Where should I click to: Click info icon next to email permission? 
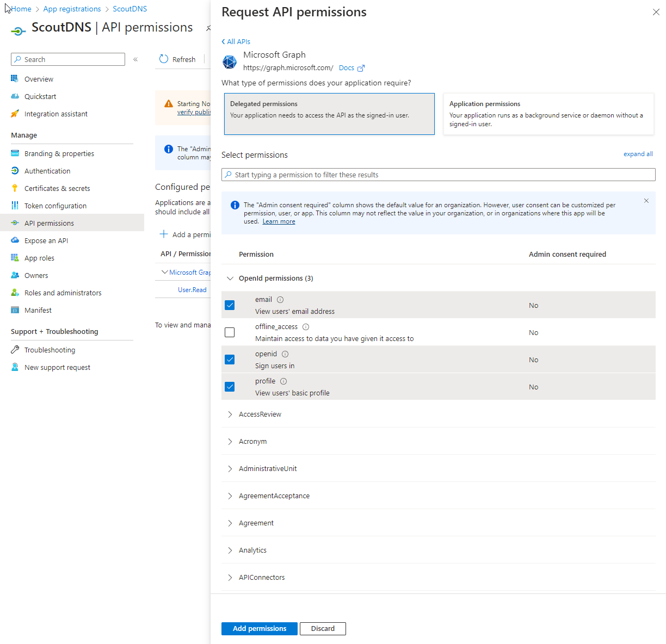tap(280, 300)
